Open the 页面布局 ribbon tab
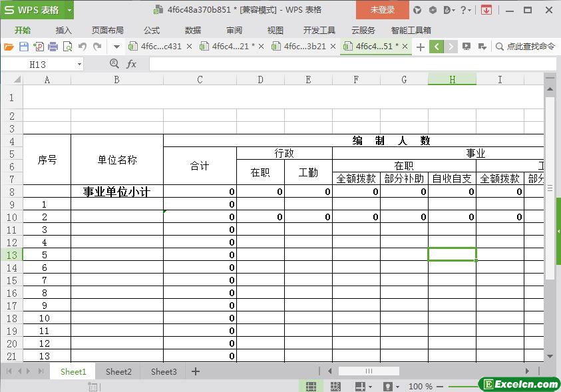The height and width of the screenshot is (392, 561). [107, 31]
